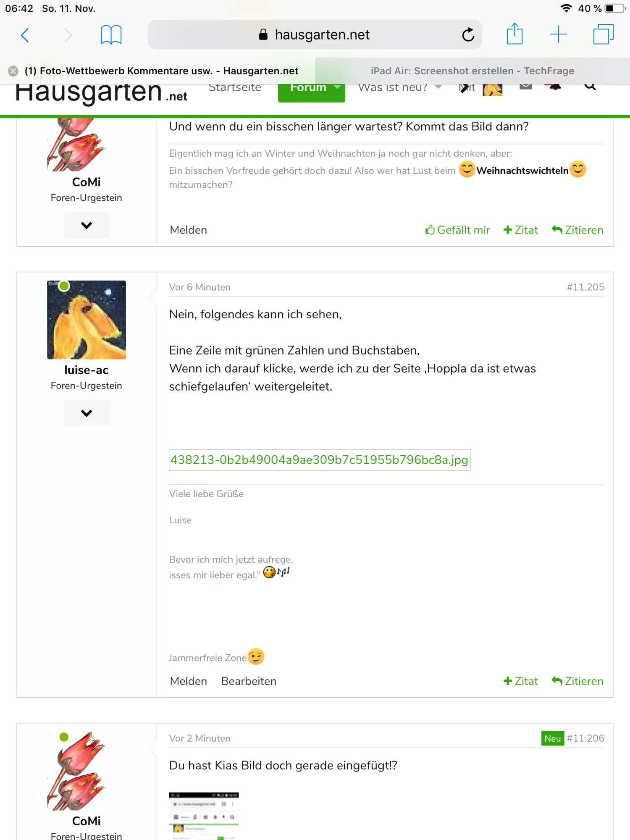Open the Safari share sheet
Viewport: 630px width, 840px height.
coord(514,34)
